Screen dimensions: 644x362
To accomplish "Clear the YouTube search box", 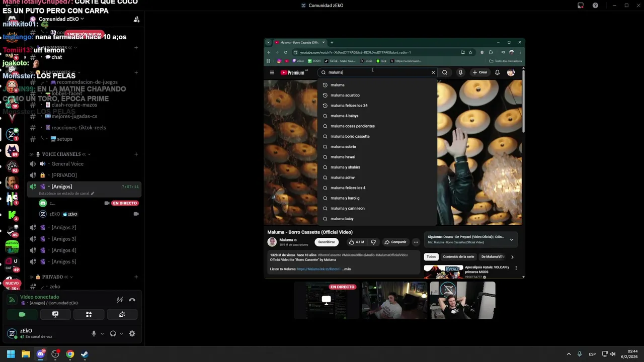I will click(x=433, y=72).
